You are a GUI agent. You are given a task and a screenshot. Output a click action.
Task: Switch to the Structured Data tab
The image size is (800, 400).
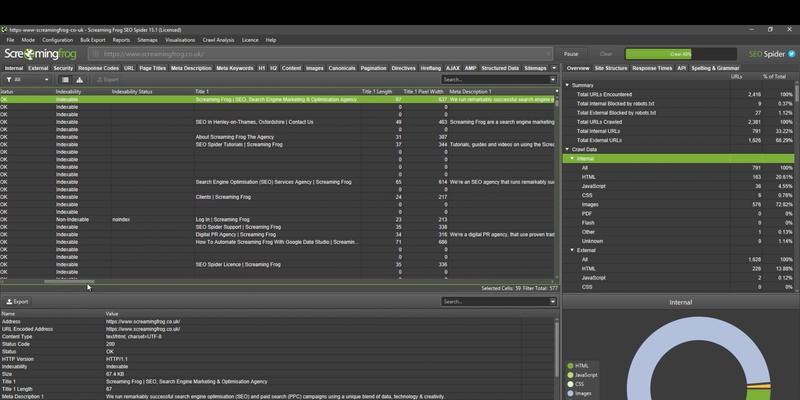pyautogui.click(x=500, y=68)
